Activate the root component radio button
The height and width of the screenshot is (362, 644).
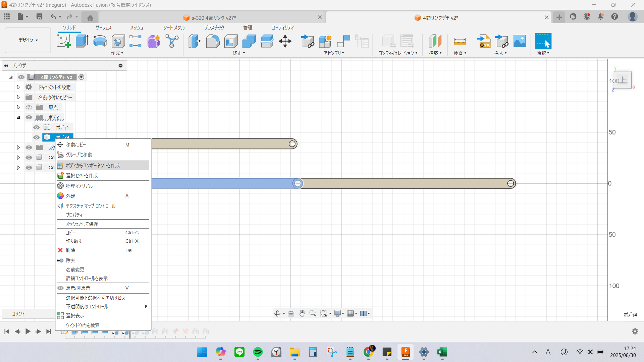pyautogui.click(x=81, y=77)
